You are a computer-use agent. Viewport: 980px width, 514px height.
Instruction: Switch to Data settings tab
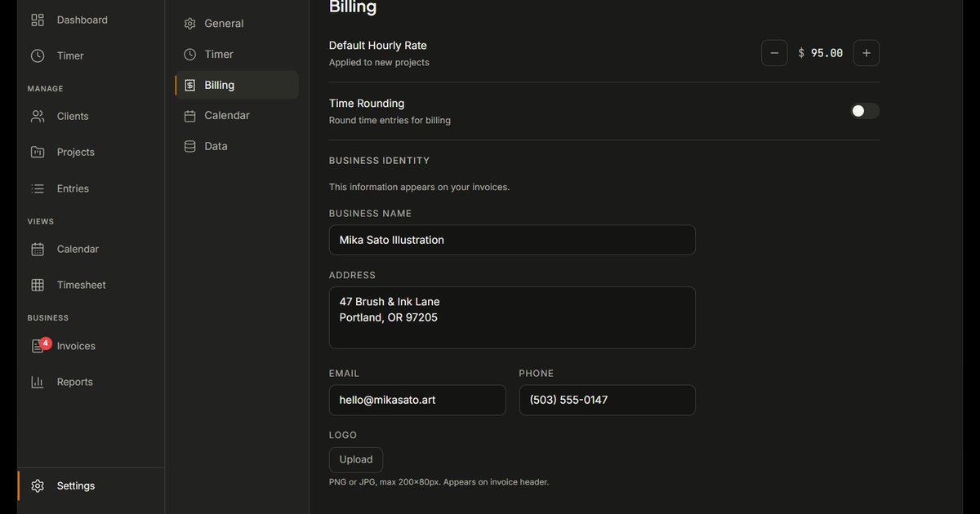point(237,146)
